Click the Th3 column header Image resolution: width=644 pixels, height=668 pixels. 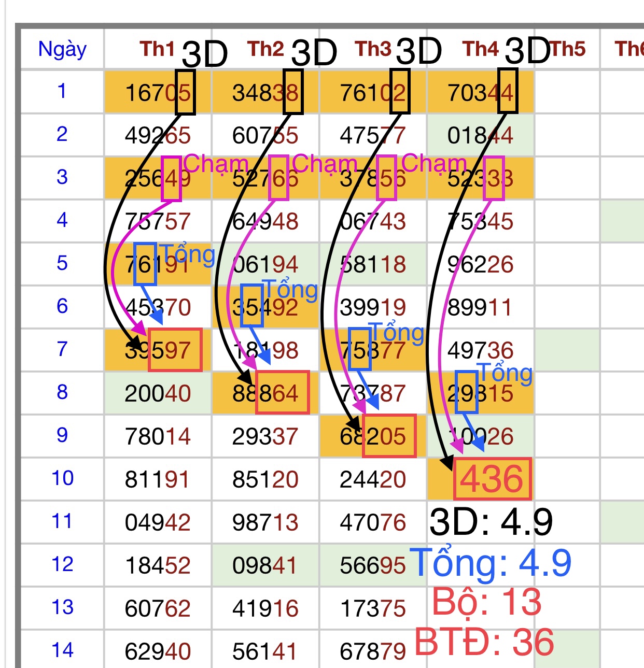point(373,49)
